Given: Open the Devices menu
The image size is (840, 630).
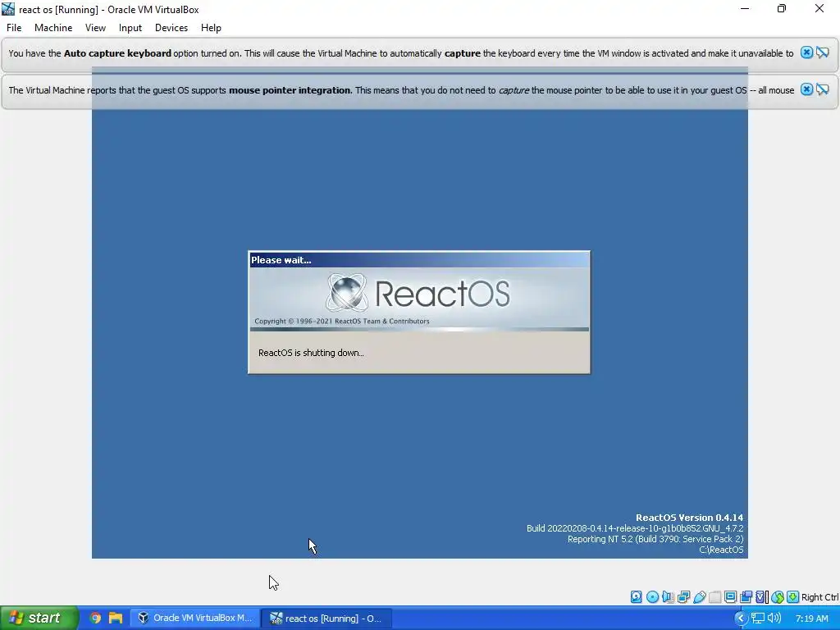Looking at the screenshot, I should coord(171,28).
